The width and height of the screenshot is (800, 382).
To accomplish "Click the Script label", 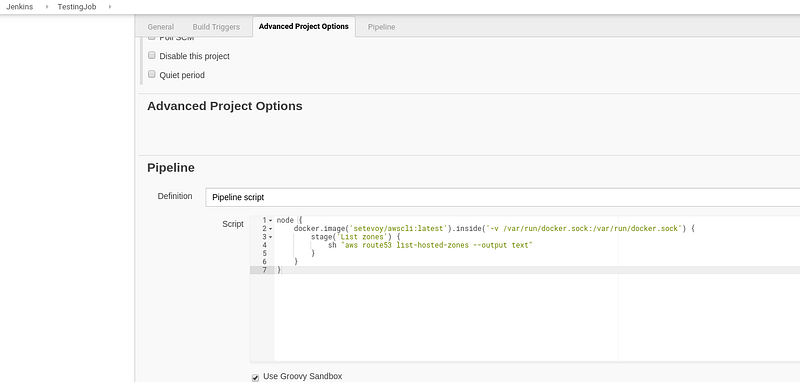I will [233, 224].
